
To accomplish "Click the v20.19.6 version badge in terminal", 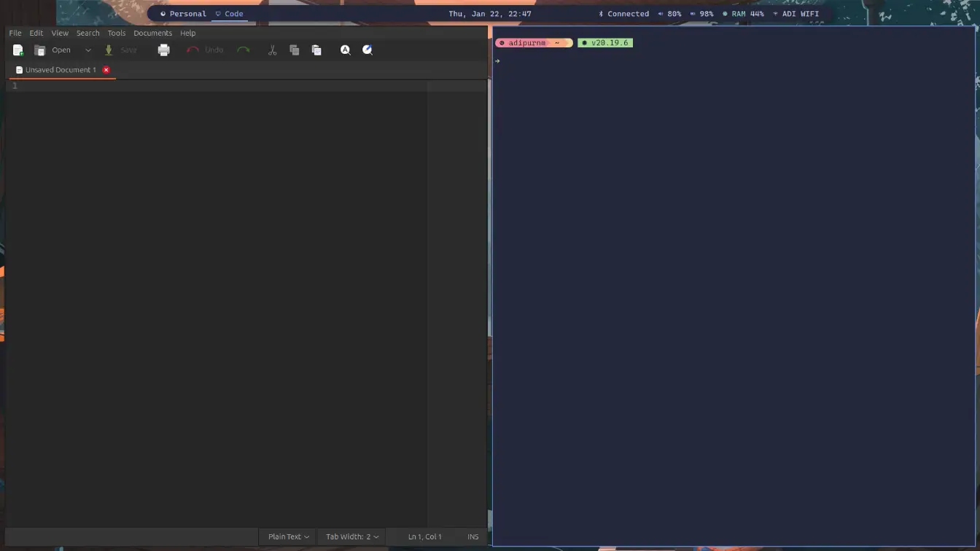I will point(605,42).
